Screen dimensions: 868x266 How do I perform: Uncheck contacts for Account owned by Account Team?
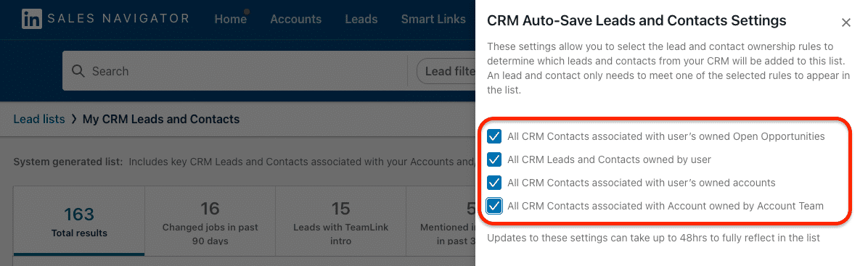click(494, 207)
